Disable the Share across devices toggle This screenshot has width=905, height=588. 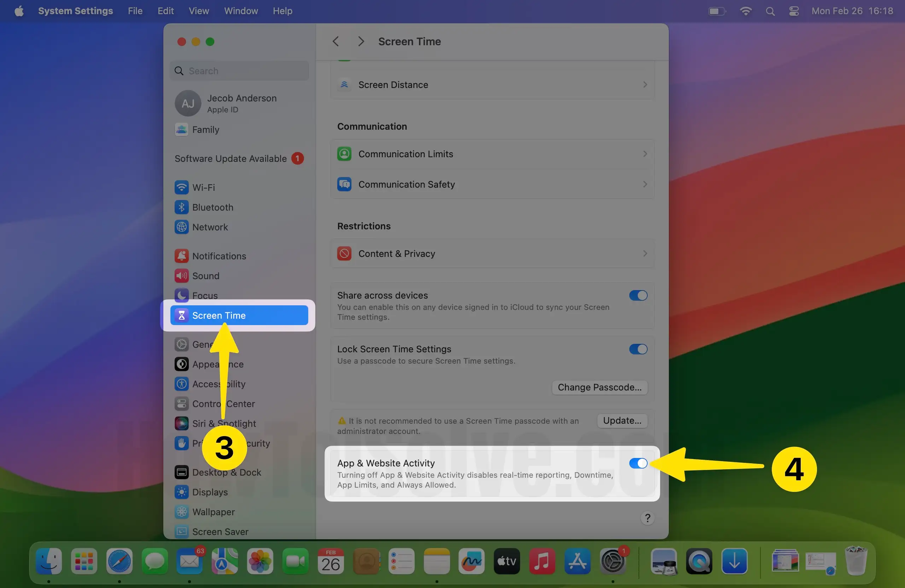tap(637, 295)
